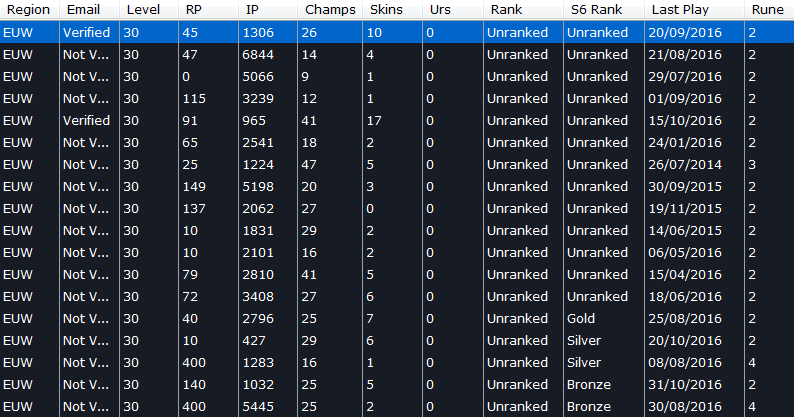Image resolution: width=794 pixels, height=417 pixels.
Task: Sort by the Email column header
Action: (89, 10)
